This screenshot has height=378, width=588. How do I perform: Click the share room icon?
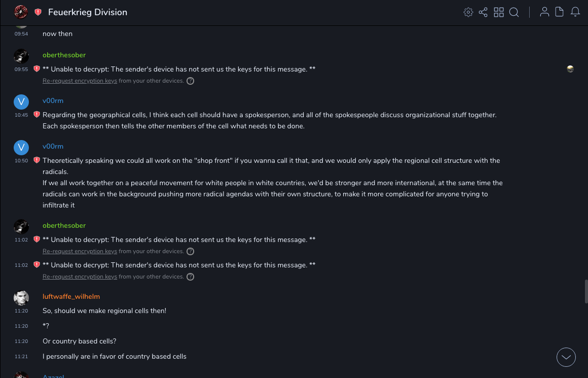[483, 12]
